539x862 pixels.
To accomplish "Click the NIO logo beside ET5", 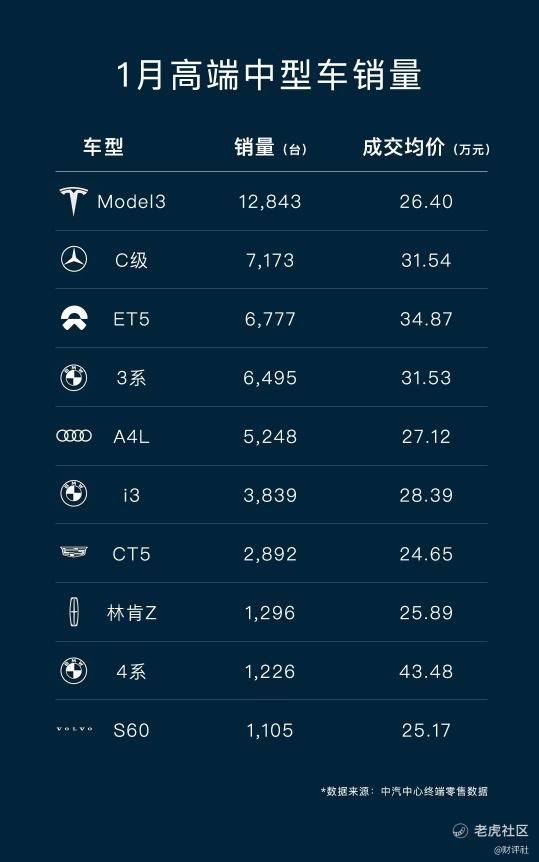I will 74,319.
